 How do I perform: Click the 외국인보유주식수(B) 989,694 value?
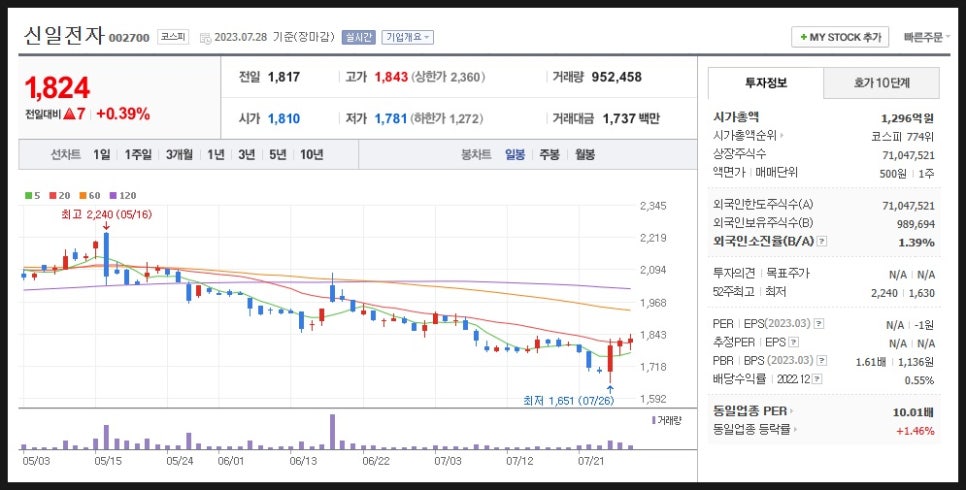coord(916,224)
